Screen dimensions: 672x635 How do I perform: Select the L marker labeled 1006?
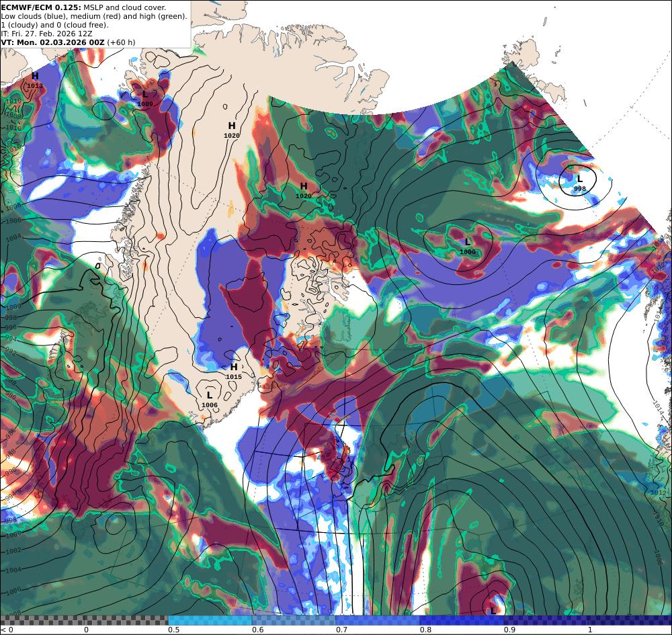pos(210,395)
